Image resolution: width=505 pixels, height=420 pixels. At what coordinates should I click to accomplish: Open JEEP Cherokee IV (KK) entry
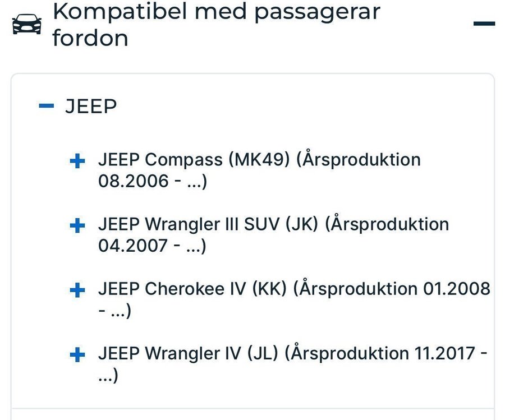(295, 299)
